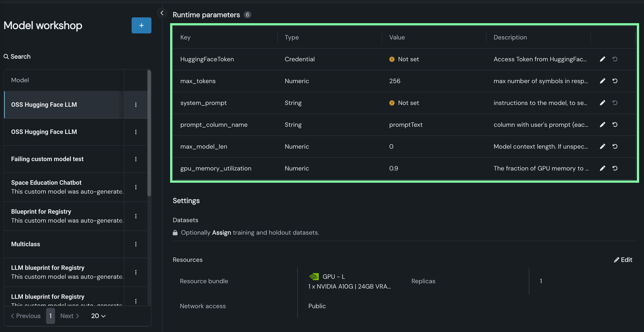Image resolution: width=644 pixels, height=332 pixels.
Task: Edit the max_model_len parameter
Action: (x=603, y=146)
